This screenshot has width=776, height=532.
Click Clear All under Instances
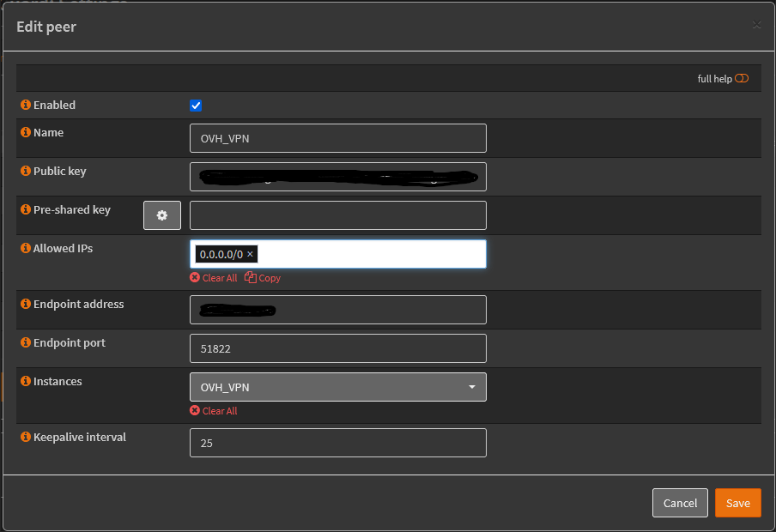(214, 411)
